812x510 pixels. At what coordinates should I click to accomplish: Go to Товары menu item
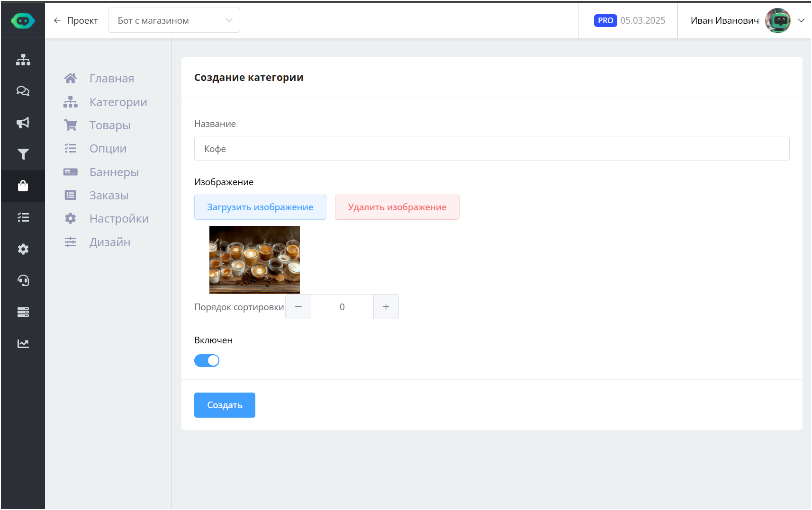coord(110,125)
